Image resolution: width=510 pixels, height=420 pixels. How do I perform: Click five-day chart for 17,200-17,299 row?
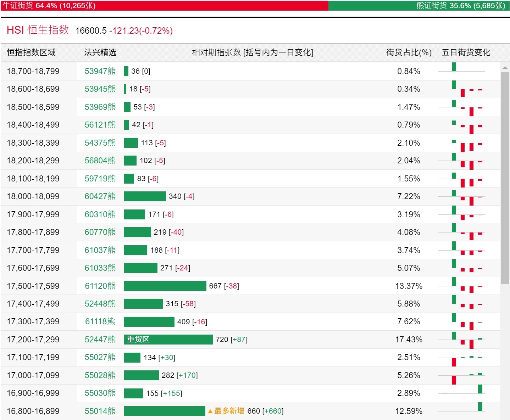click(x=461, y=340)
